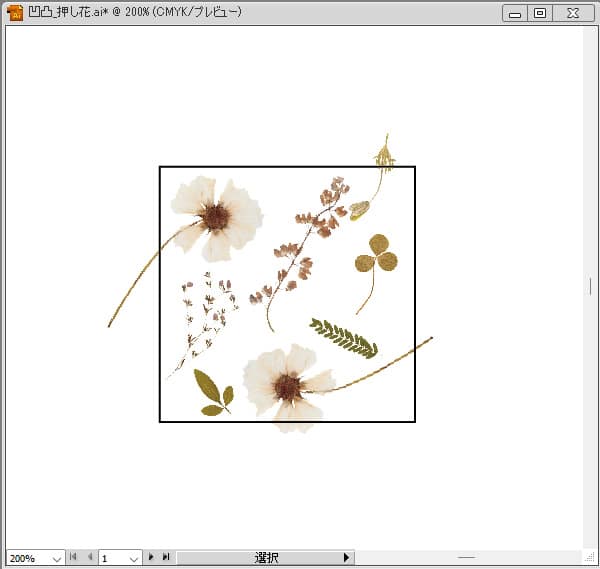Select the pair of olive leaves at bottom-left

tap(212, 392)
